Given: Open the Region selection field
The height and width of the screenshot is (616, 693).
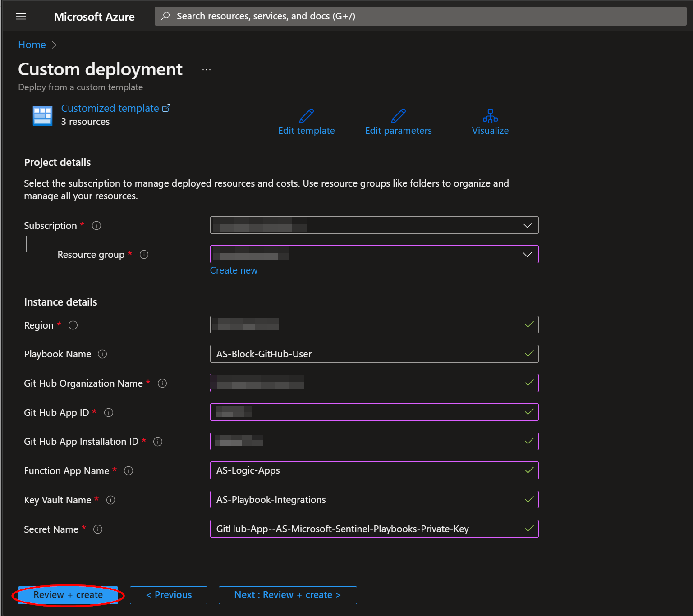Looking at the screenshot, I should pyautogui.click(x=374, y=324).
